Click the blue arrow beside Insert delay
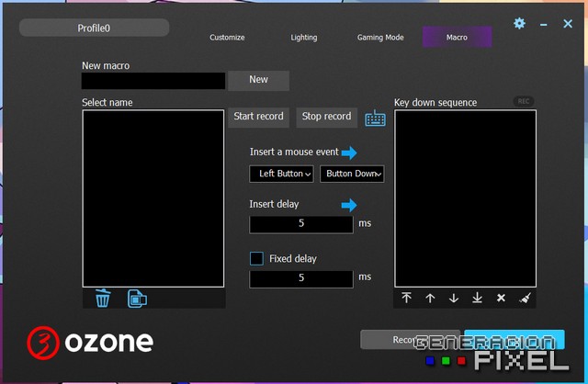This screenshot has height=384, width=588. tap(349, 205)
